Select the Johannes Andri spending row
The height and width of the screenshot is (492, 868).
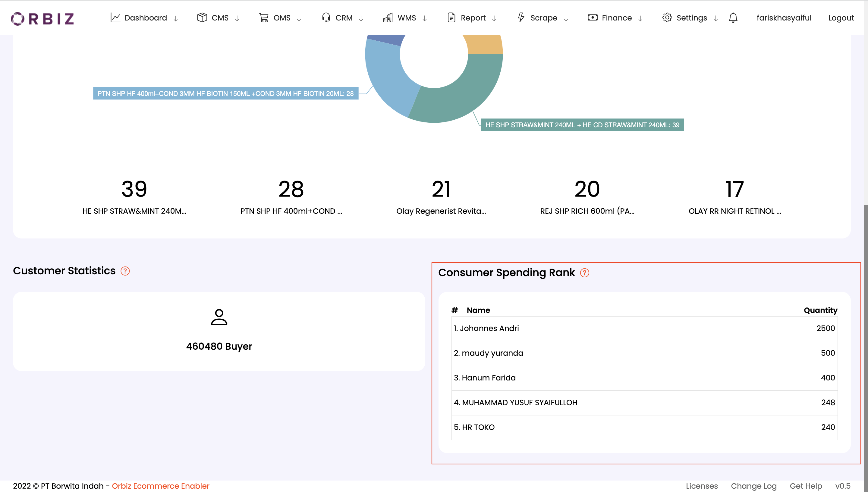pos(642,328)
